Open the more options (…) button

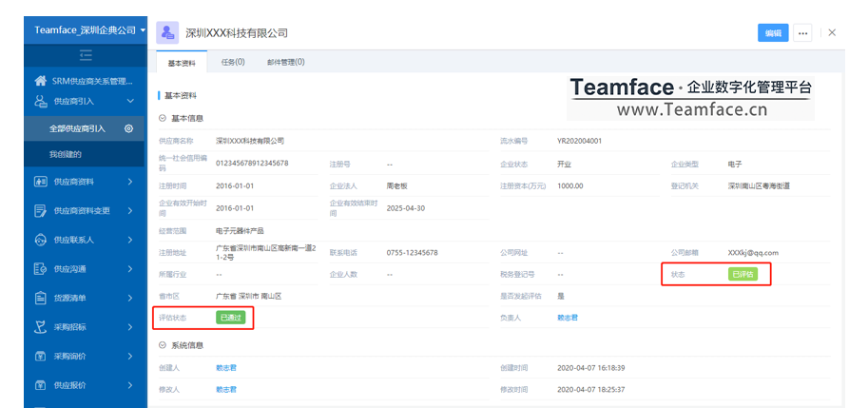tap(802, 32)
